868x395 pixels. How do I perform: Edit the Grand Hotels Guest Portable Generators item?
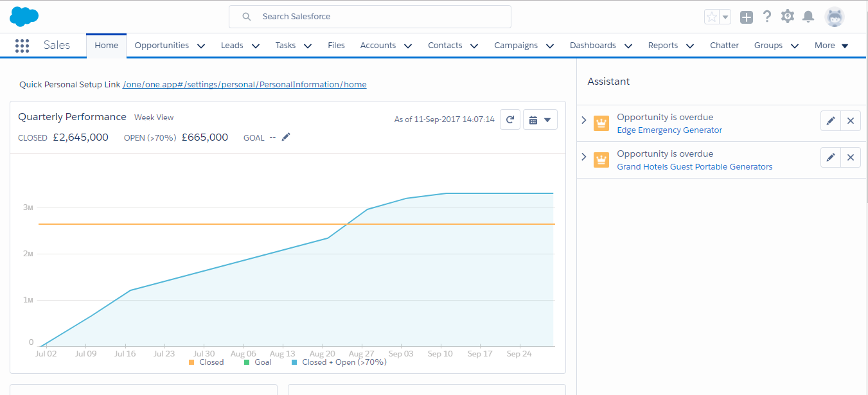[x=831, y=157]
